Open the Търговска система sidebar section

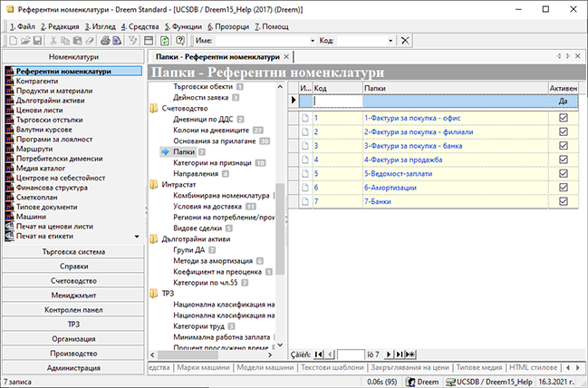point(73,253)
